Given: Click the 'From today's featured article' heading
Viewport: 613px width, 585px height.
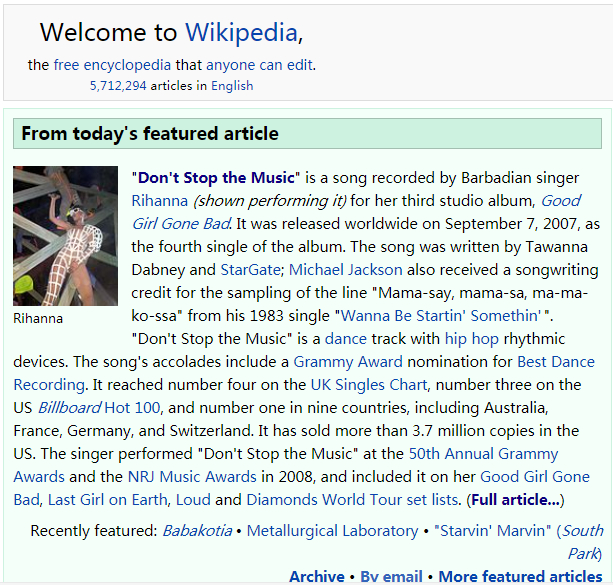Looking at the screenshot, I should [150, 134].
